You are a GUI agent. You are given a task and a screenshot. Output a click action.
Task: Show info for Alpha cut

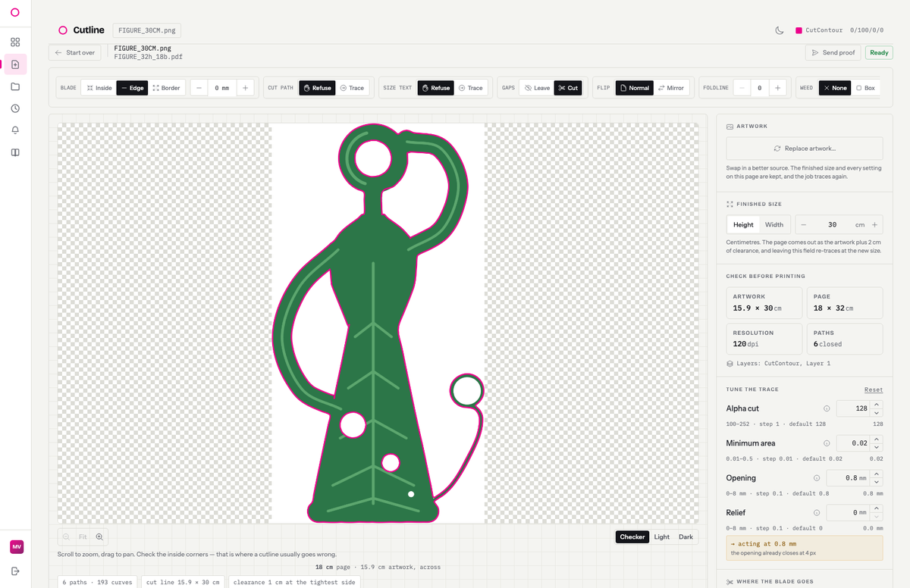click(x=827, y=408)
